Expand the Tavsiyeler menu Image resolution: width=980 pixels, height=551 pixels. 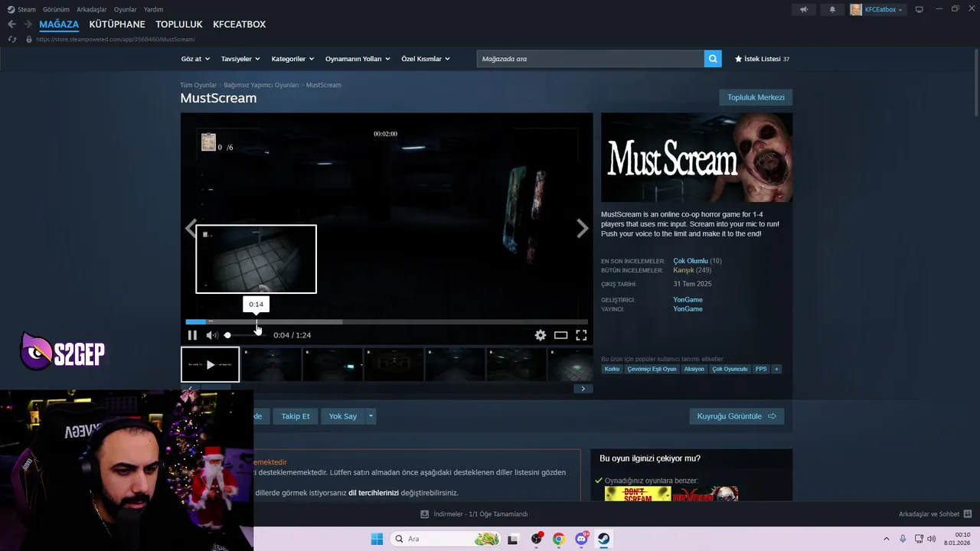tap(240, 59)
